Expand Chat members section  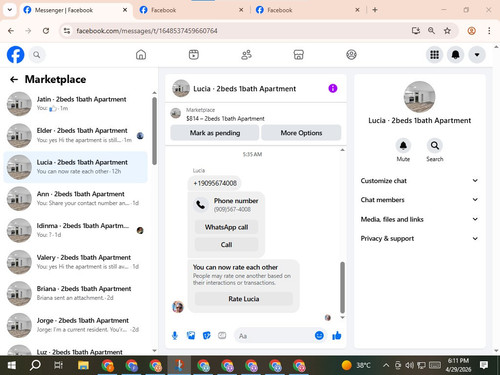[419, 200]
